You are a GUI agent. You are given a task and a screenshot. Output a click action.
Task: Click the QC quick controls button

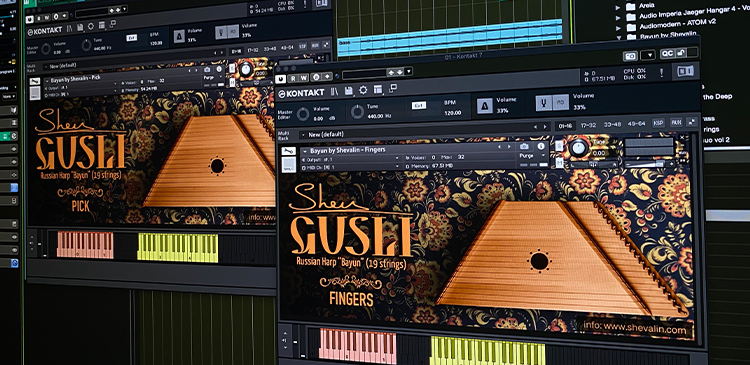[667, 54]
